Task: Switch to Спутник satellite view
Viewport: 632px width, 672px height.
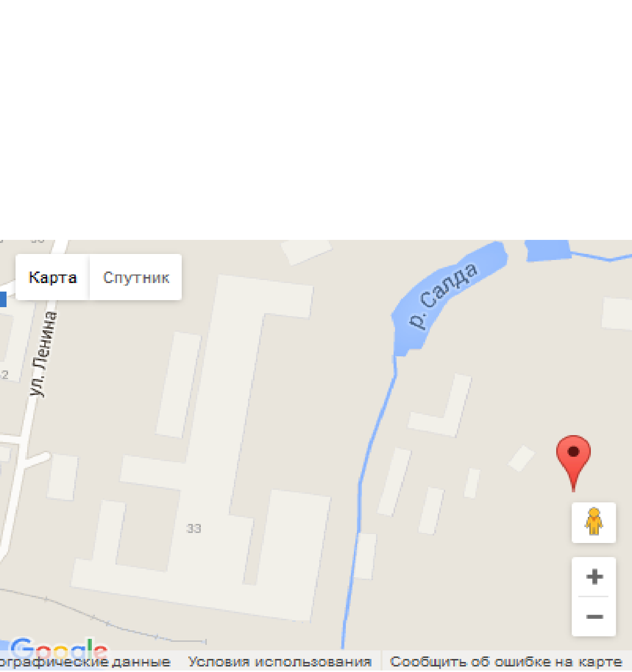Action: (x=136, y=277)
